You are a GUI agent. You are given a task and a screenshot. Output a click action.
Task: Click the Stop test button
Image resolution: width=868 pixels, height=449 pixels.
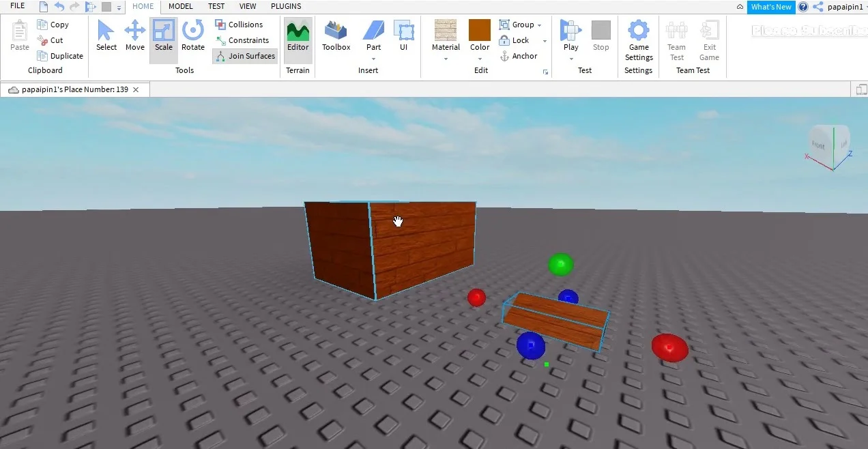coord(601,35)
